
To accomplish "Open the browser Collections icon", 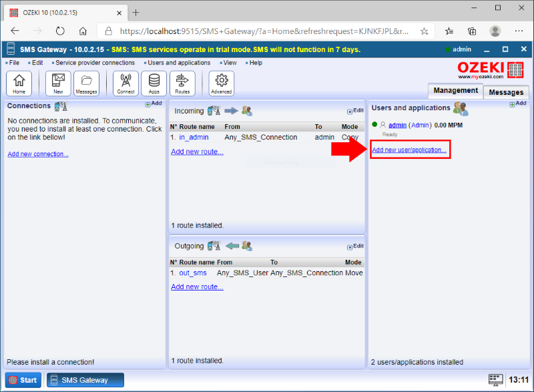I will point(472,31).
